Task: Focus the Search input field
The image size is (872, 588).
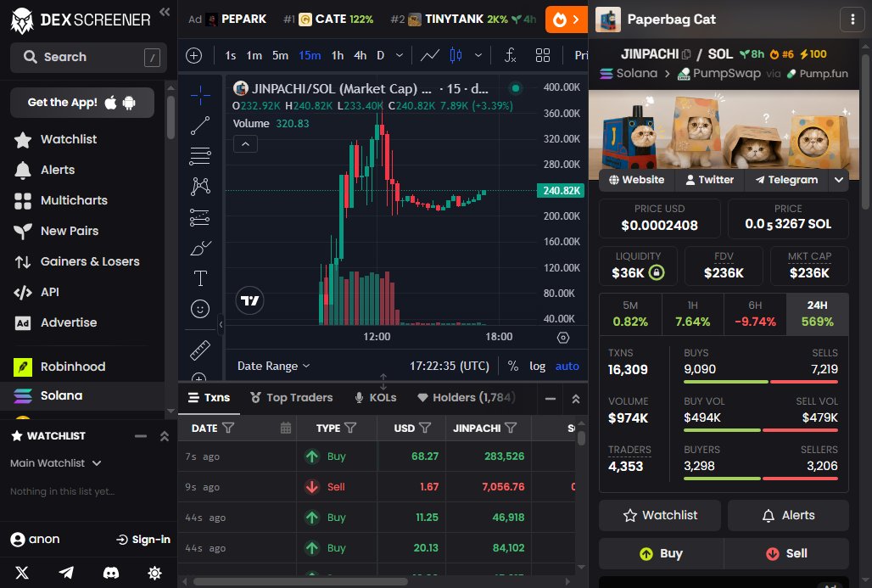Action: [88, 58]
